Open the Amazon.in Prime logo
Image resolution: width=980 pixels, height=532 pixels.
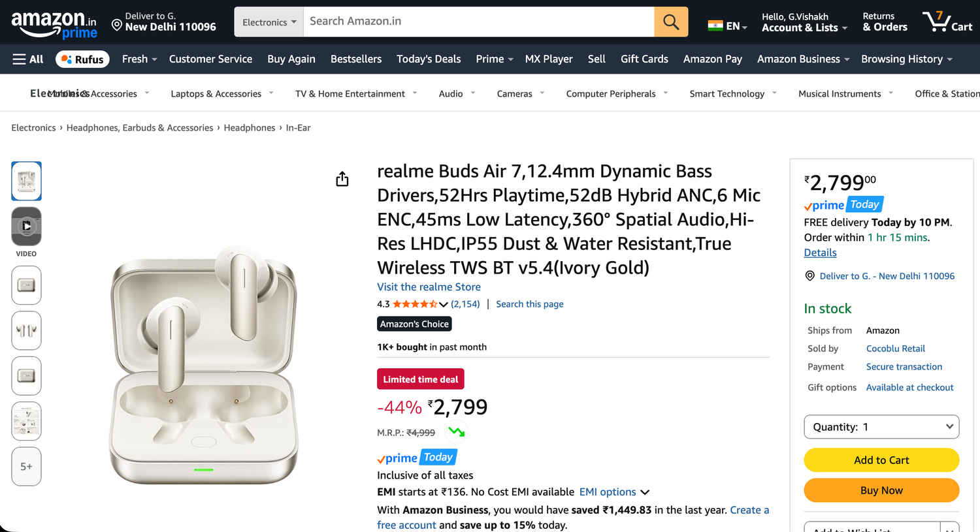[54, 24]
